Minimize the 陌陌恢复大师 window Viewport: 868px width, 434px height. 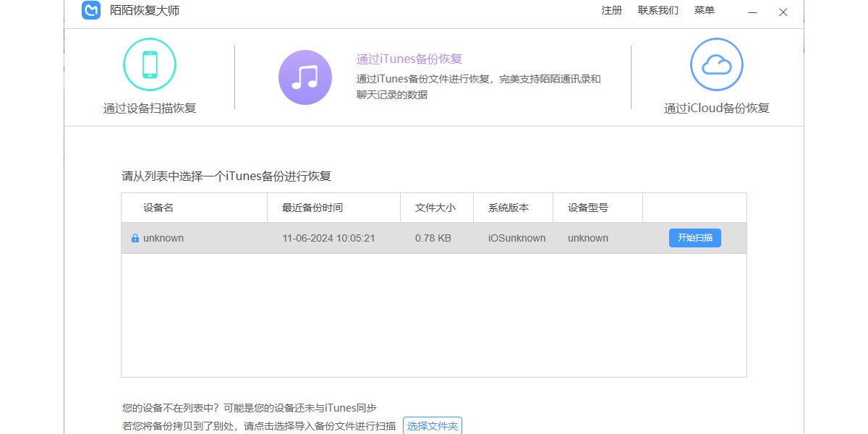[753, 12]
